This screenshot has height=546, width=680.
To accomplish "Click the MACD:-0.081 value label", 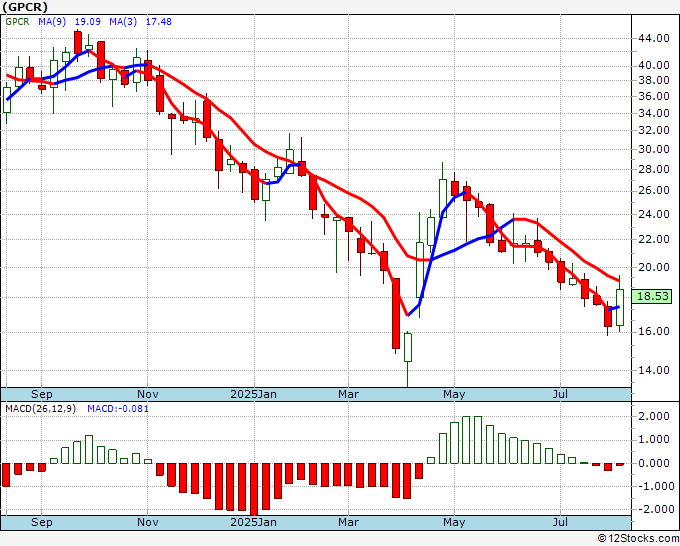I will (118, 409).
